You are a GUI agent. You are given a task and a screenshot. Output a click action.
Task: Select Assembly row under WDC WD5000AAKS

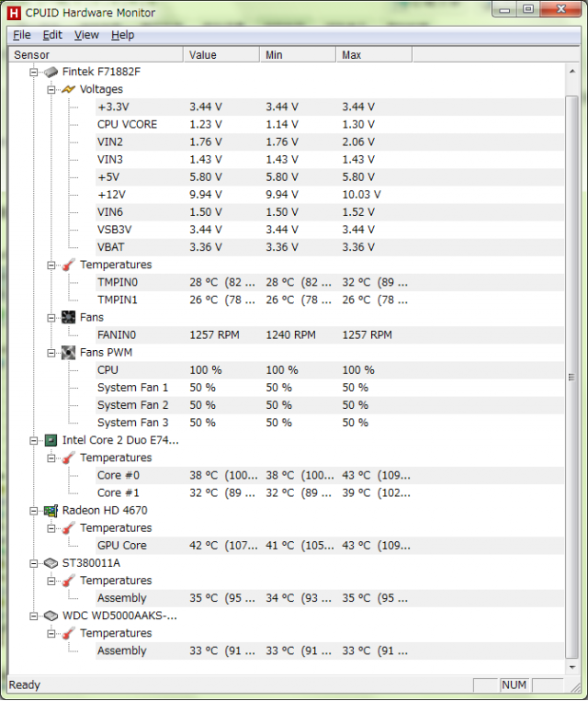[x=330, y=650]
